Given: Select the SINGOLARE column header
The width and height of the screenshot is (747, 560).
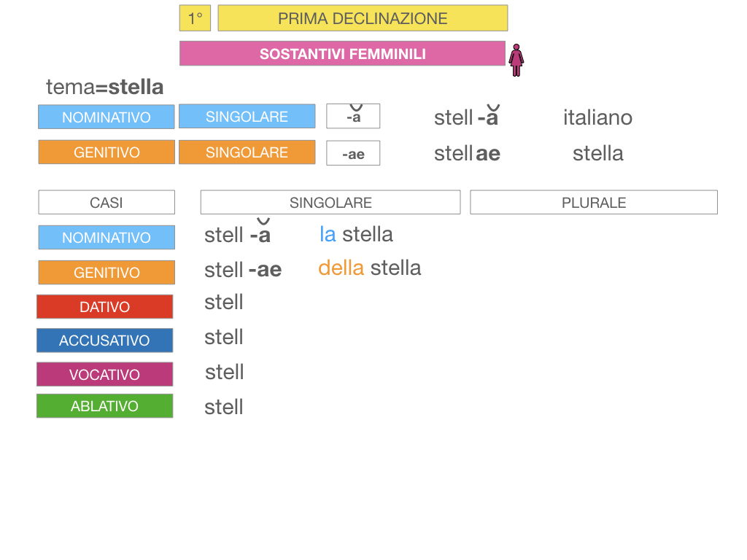Looking at the screenshot, I should (330, 203).
